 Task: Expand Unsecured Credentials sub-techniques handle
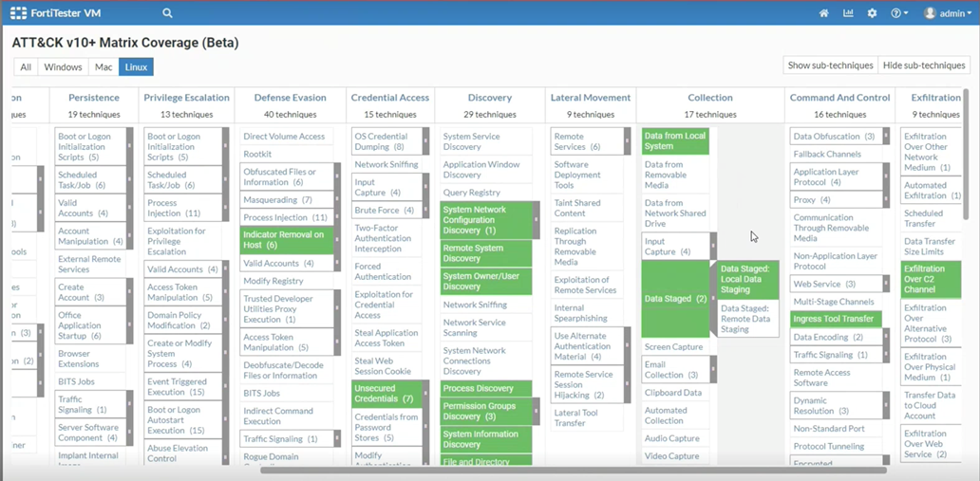click(425, 393)
